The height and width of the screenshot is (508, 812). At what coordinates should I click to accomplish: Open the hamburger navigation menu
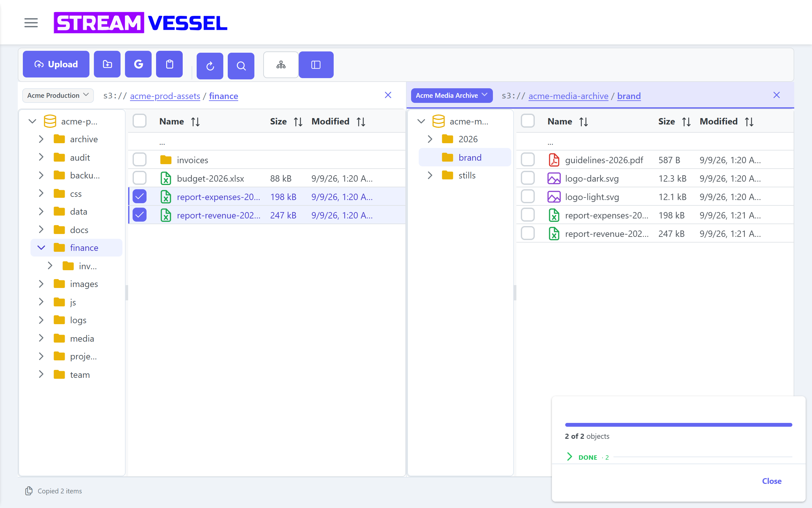(x=31, y=23)
